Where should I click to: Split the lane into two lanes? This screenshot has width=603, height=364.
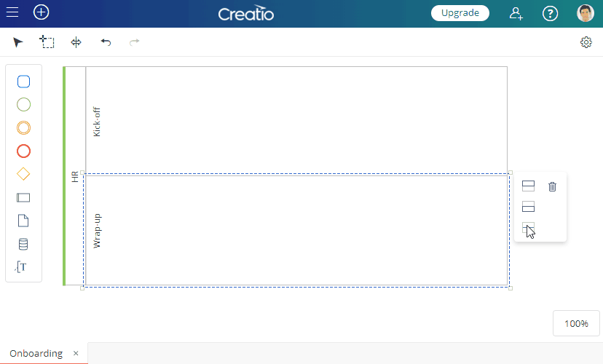529,228
